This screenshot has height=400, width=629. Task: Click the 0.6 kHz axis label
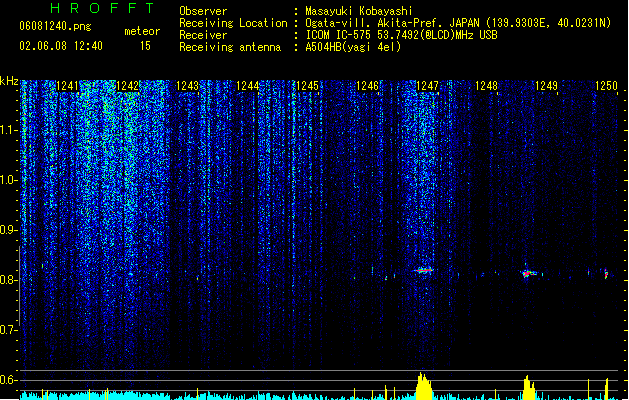8,380
